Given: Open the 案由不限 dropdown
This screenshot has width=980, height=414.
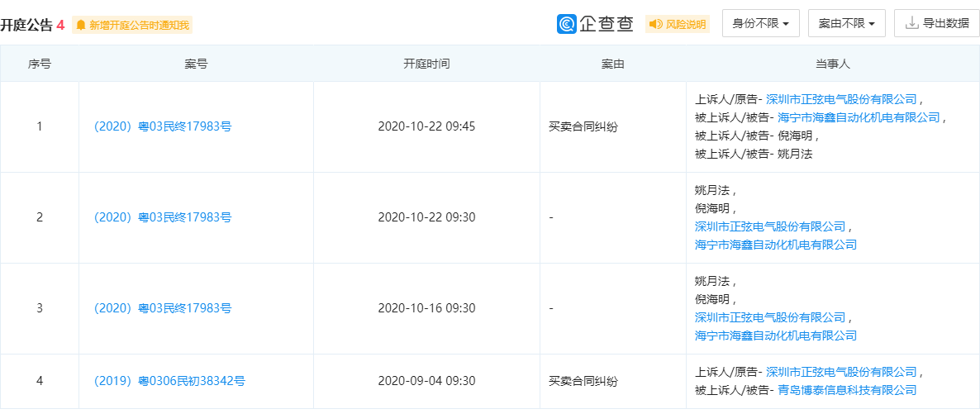Looking at the screenshot, I should [x=847, y=24].
